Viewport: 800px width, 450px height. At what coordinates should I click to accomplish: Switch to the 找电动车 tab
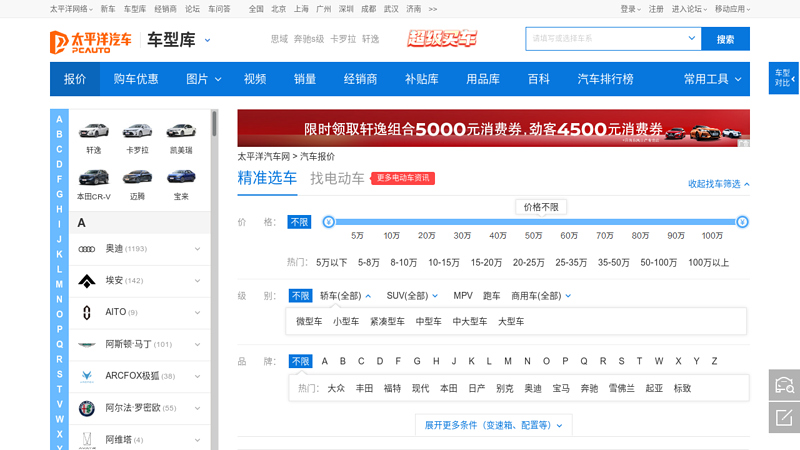point(337,179)
